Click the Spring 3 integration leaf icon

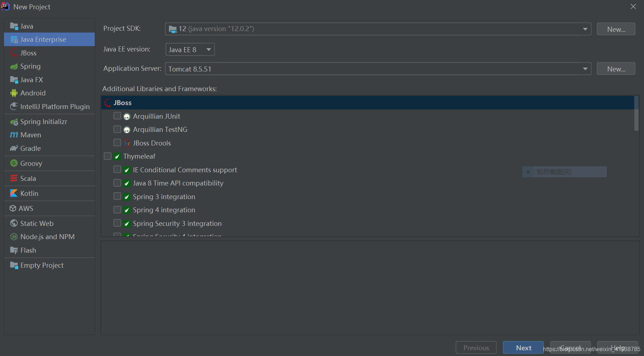[x=127, y=197]
